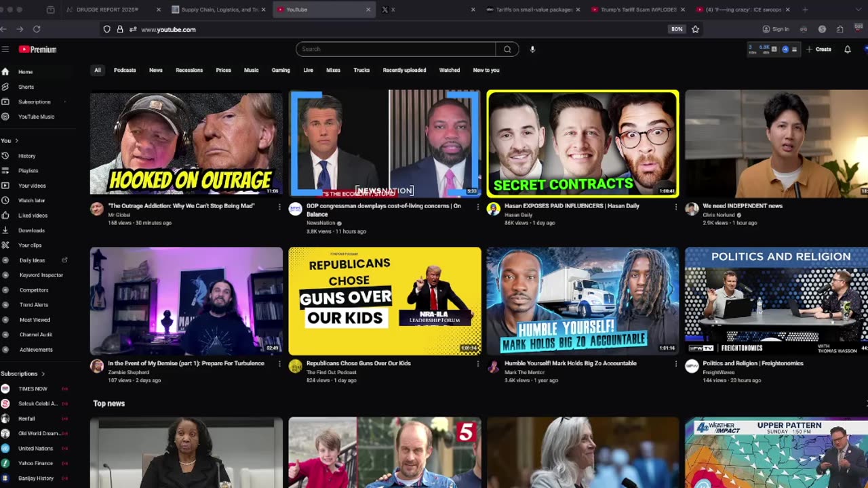
Task: Click channel name 'Chris Norlund'
Action: click(x=718, y=214)
